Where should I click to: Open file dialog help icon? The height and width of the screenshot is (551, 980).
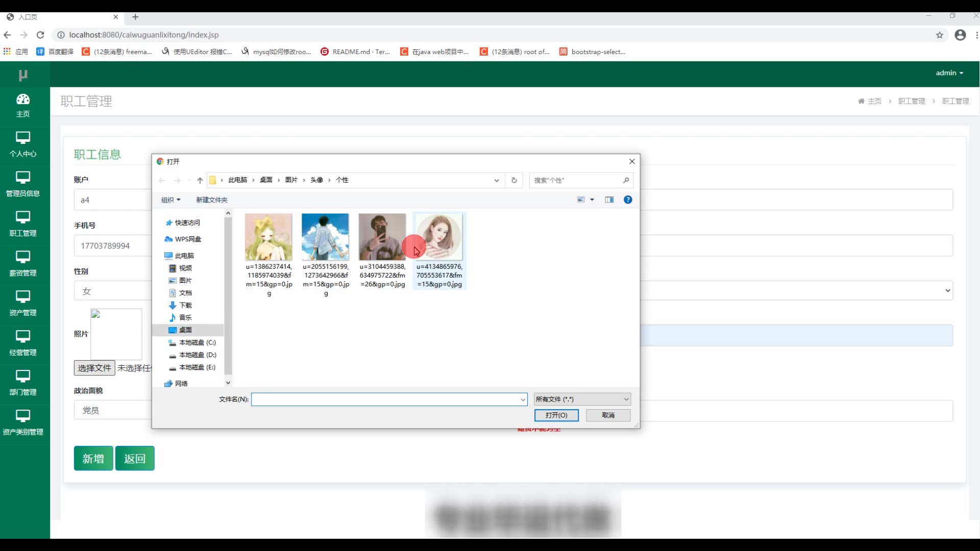tap(628, 199)
